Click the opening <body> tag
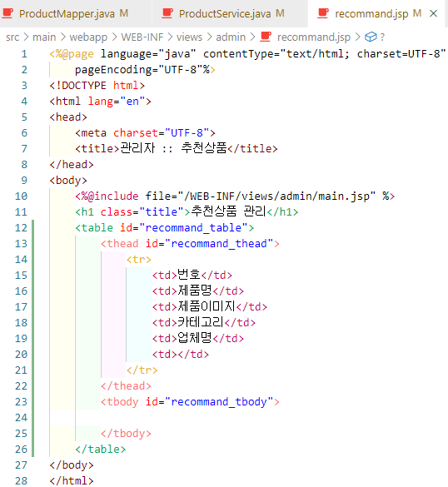 coord(68,181)
